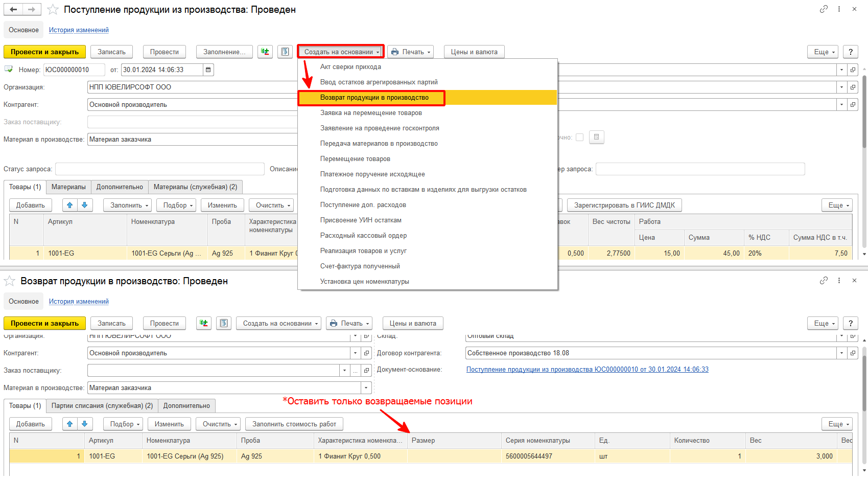Click Заполнить стоимость работ button
The width and height of the screenshot is (868, 479).
294,424
